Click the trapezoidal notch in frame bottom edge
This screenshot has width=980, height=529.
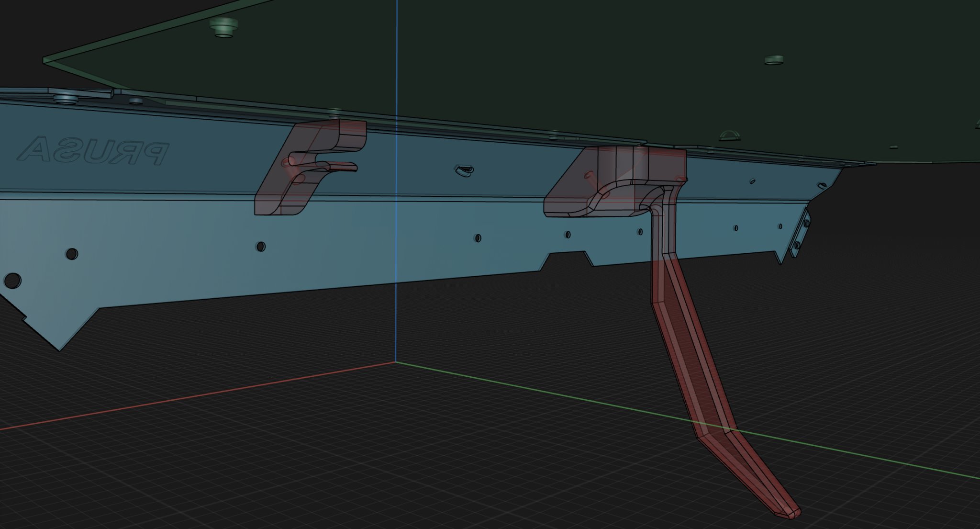[x=567, y=259]
